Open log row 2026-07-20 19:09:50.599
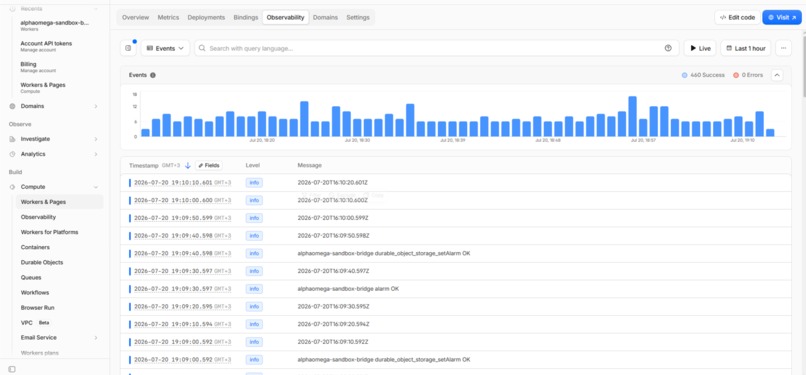This screenshot has height=375, width=806. (x=456, y=218)
